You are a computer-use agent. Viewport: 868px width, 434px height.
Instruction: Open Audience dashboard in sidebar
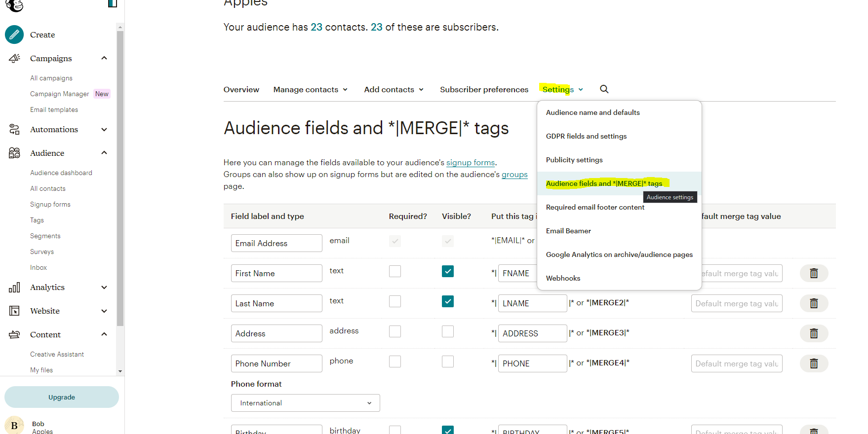tap(61, 173)
